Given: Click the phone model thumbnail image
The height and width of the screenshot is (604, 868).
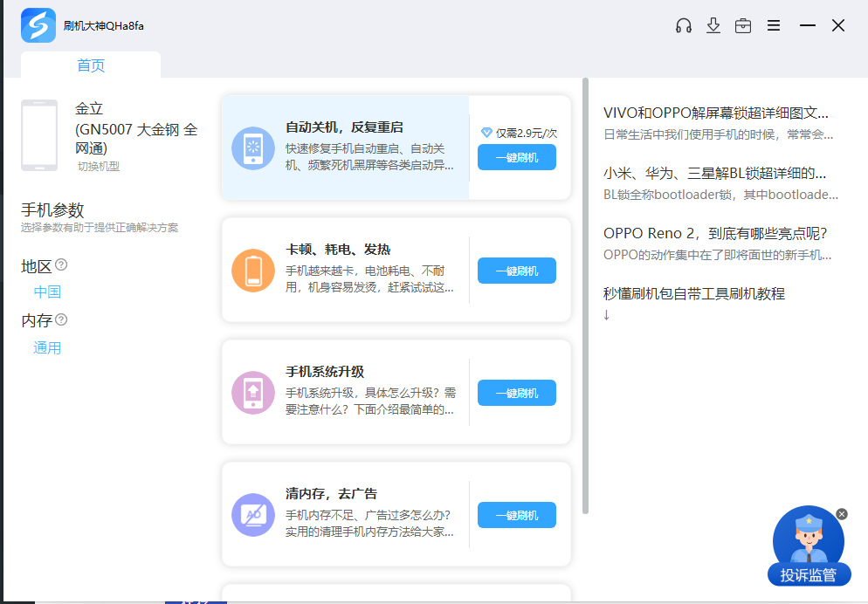Looking at the screenshot, I should pyautogui.click(x=39, y=135).
